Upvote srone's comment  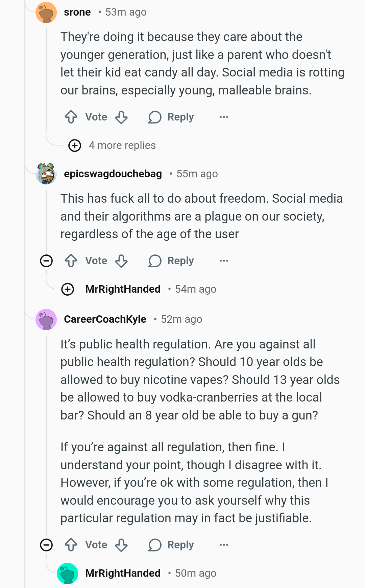71,117
